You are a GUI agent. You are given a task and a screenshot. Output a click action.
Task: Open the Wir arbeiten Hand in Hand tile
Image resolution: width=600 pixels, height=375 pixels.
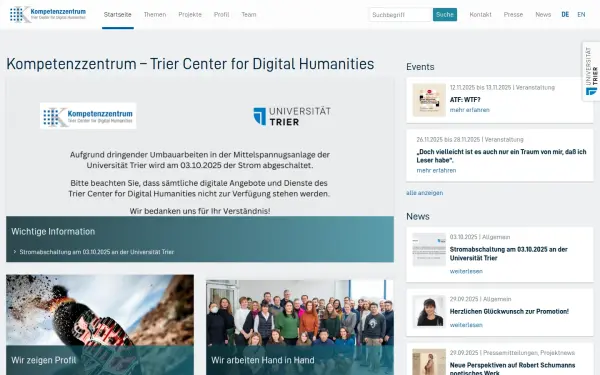pos(300,327)
